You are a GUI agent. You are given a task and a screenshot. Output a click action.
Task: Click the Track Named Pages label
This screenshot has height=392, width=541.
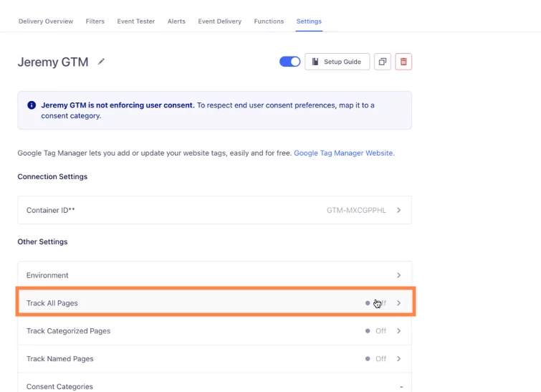pyautogui.click(x=60, y=359)
